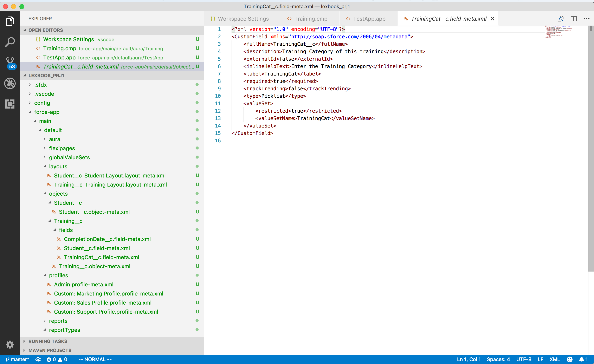
Task: Click the braces icon of Workspace Settings entry
Action: 38,39
